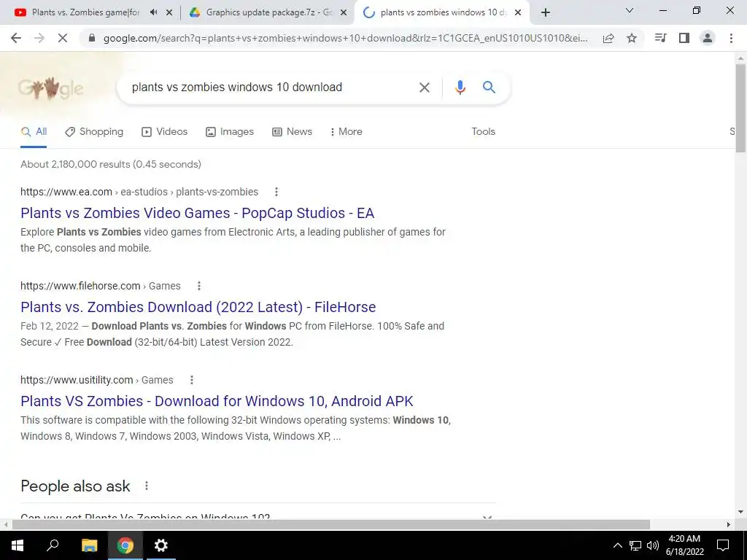The image size is (747, 560).
Task: Click the https://www.usitility.com URL text
Action: point(77,380)
